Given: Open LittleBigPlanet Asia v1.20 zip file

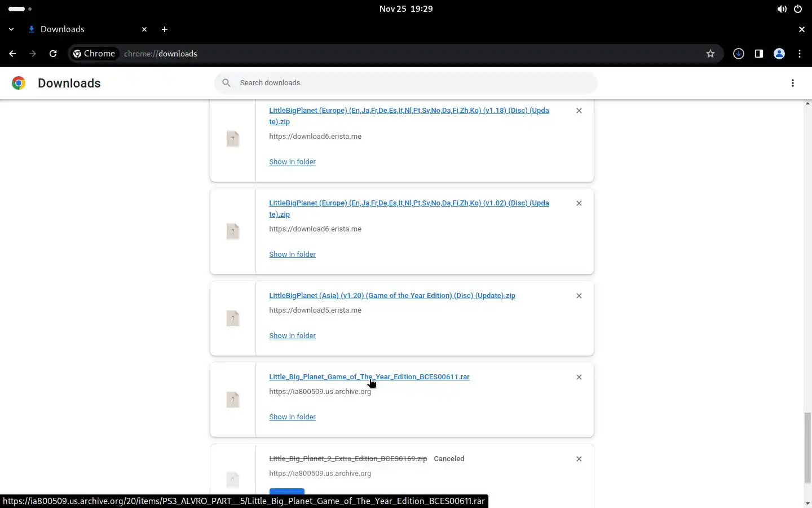Looking at the screenshot, I should (x=392, y=296).
